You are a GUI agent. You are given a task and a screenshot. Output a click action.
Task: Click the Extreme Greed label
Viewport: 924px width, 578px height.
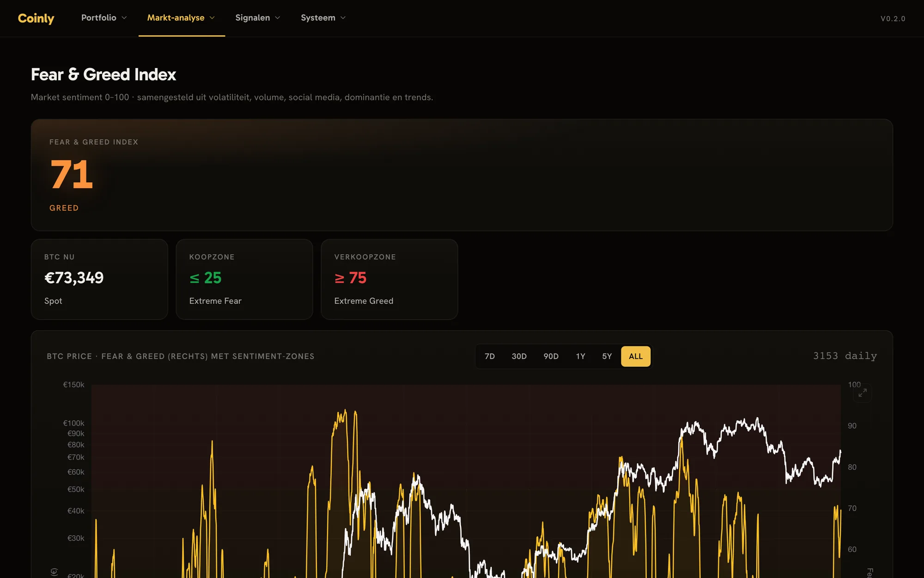coord(364,301)
